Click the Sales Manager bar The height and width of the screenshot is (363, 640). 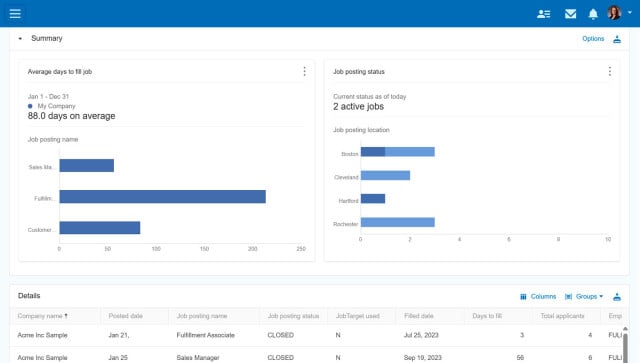point(87,165)
